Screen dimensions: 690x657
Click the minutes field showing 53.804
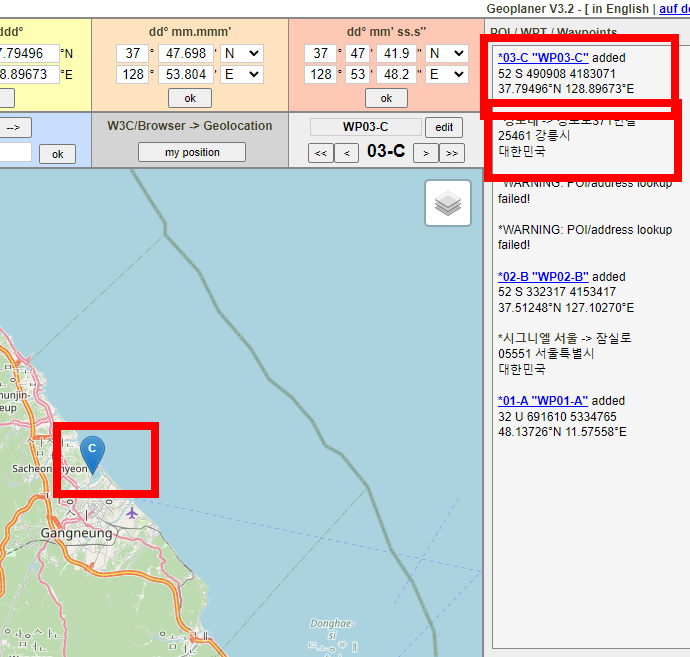tap(186, 74)
